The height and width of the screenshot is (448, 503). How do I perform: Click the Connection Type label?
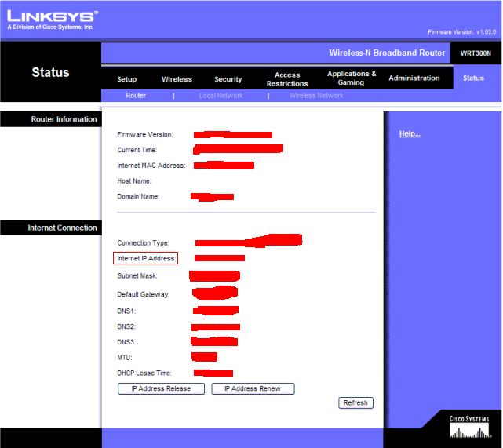[144, 243]
